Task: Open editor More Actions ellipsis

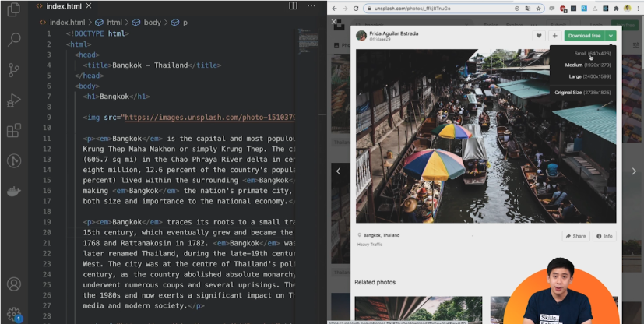Action: click(x=311, y=5)
